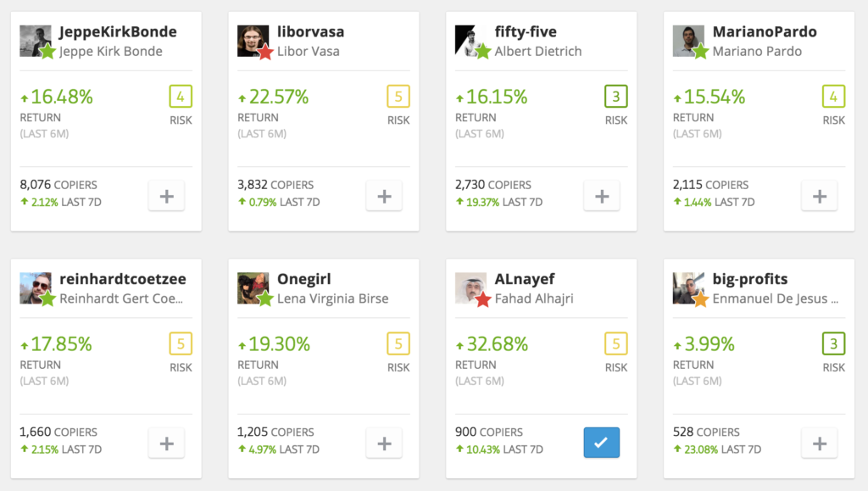The image size is (868, 491).
Task: Enable copying of big-profits with the plus control
Action: (820, 443)
